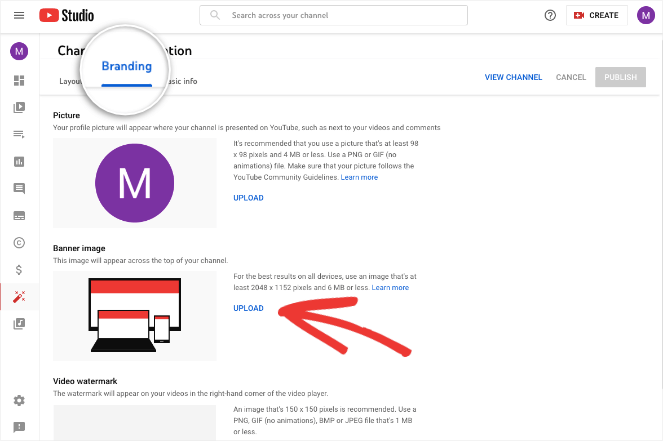Switch to the Branding tab

127,68
